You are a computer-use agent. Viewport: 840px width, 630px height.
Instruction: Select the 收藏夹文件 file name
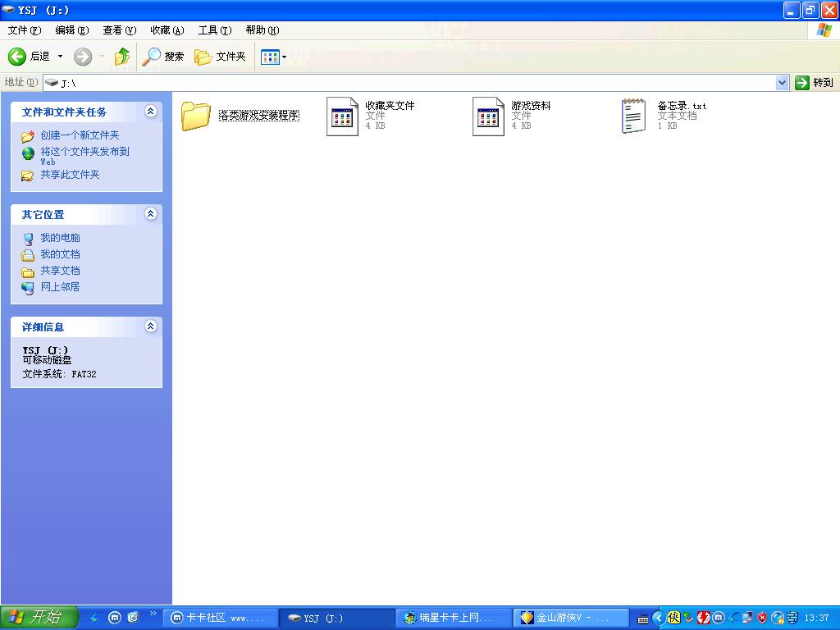390,106
